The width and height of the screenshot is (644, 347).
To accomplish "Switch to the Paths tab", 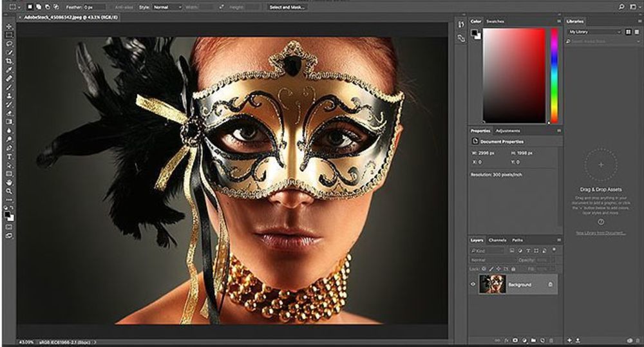I will pos(518,240).
